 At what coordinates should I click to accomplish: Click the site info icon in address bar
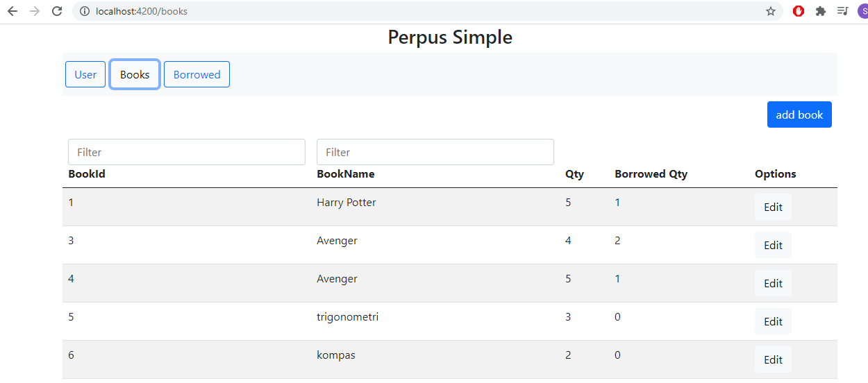click(x=85, y=11)
